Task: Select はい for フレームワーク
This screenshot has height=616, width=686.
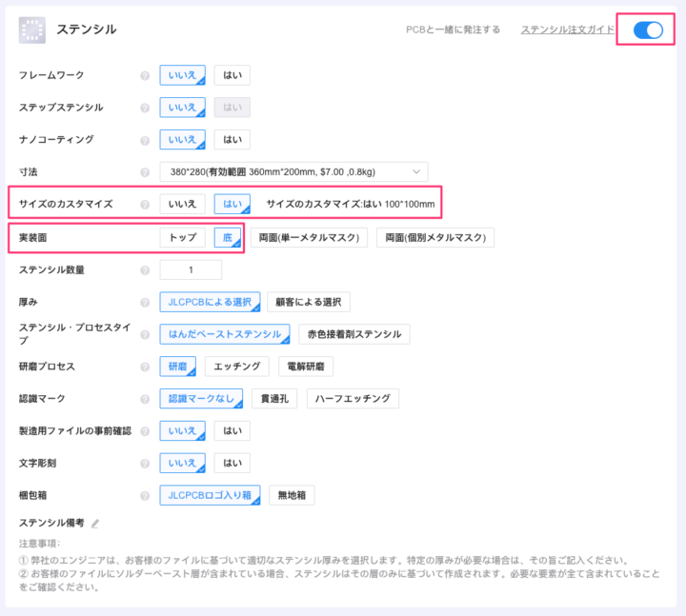Action: click(x=232, y=75)
